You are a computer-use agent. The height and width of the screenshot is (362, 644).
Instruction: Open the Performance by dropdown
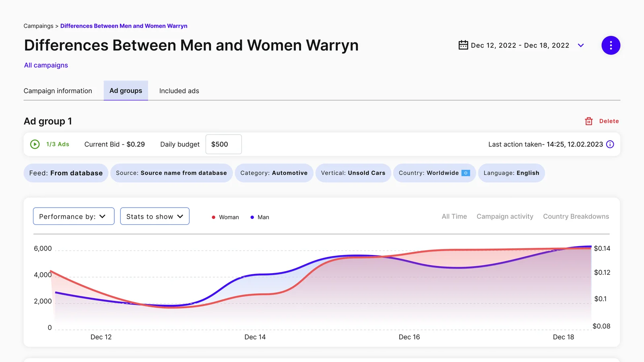coord(74,216)
